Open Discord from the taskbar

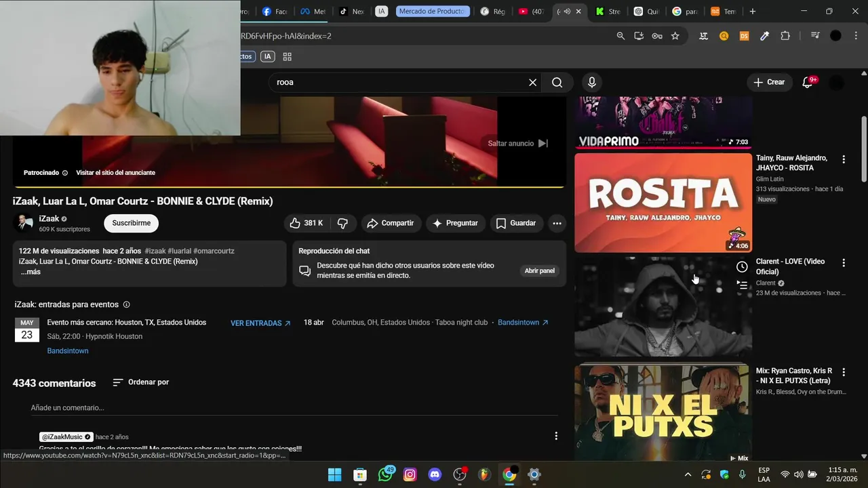point(435,474)
